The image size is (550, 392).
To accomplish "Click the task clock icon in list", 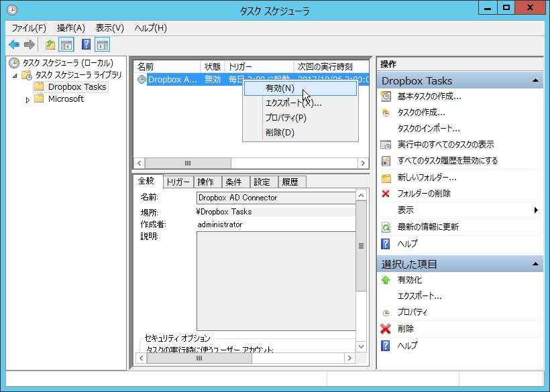I will click(x=142, y=80).
